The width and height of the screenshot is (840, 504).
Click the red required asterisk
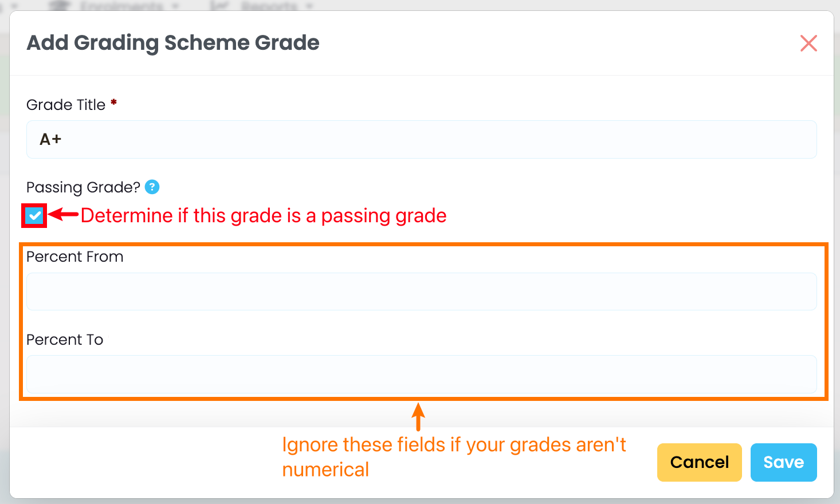click(114, 103)
